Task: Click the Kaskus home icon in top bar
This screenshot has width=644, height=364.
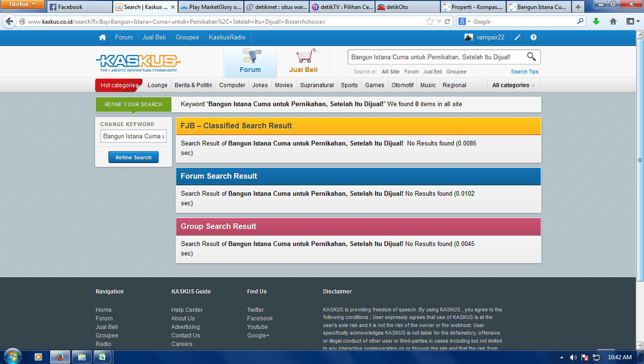Action: tap(103, 37)
